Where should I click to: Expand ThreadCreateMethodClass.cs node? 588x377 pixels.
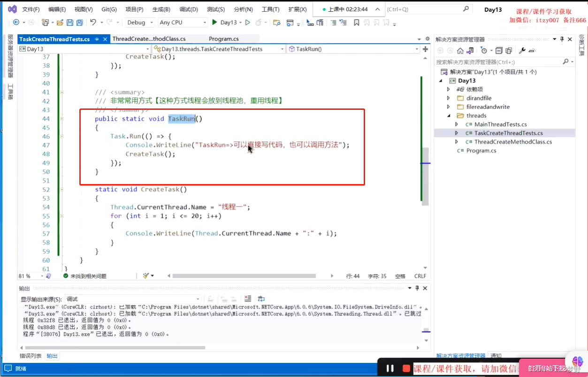pos(457,142)
